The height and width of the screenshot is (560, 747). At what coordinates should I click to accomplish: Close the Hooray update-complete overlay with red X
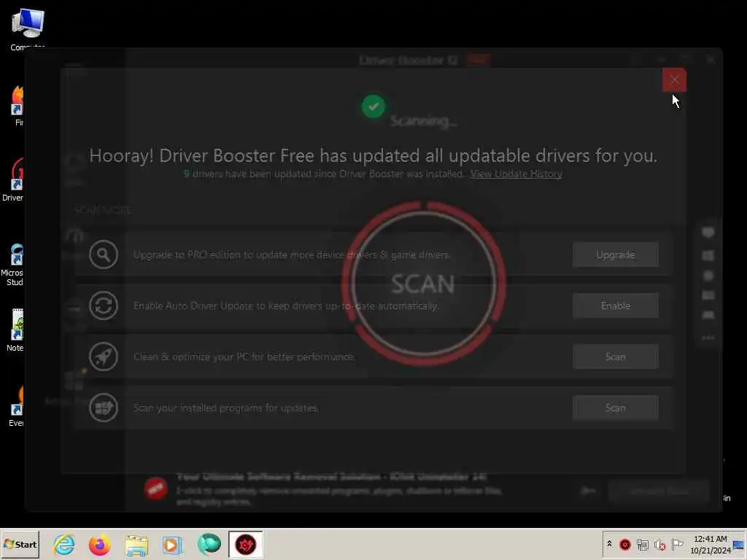coord(674,79)
